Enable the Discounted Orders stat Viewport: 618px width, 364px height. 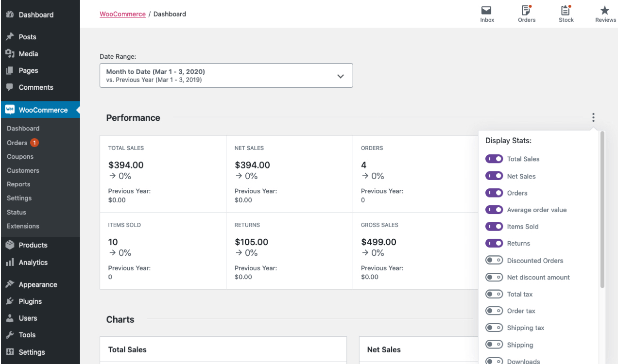[x=494, y=260]
